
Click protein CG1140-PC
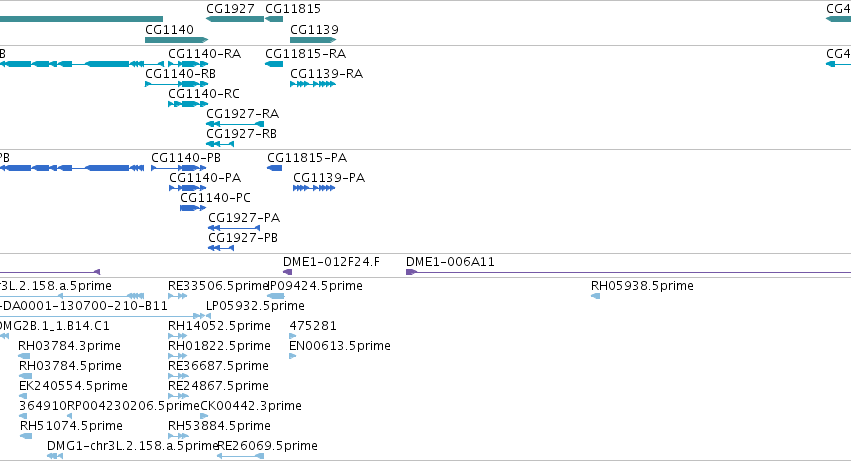coord(215,198)
